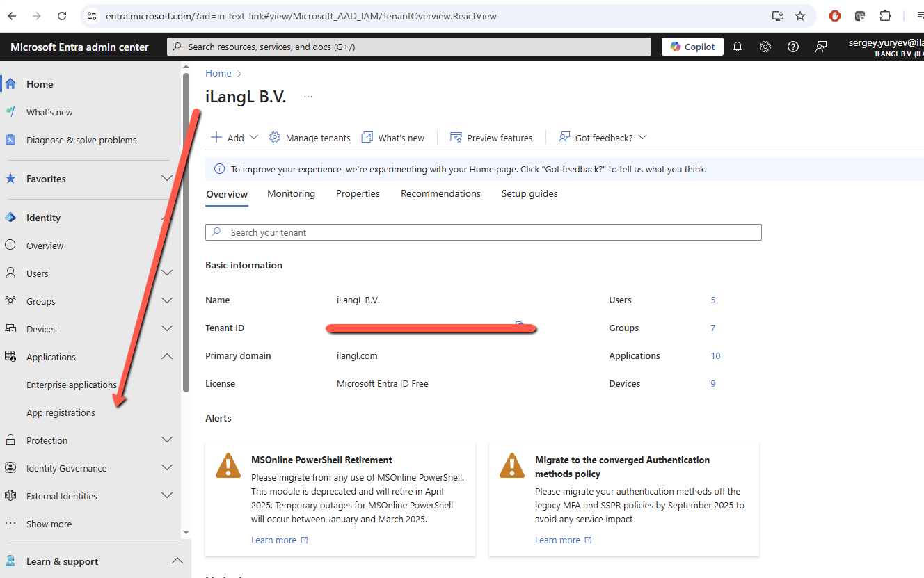This screenshot has width=924, height=578.
Task: Click Show more in sidebar
Action: [49, 524]
